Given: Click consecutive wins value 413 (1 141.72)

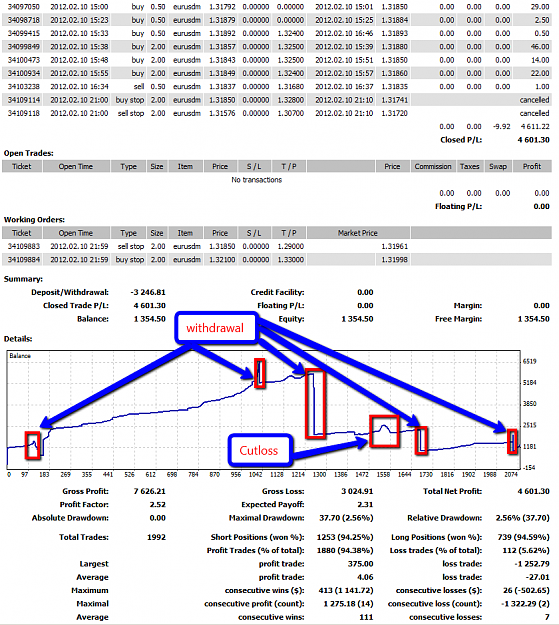Looking at the screenshot, I should (346, 590).
